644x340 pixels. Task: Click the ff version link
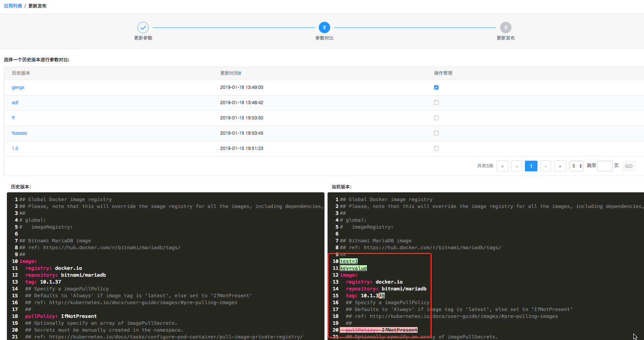13,118
